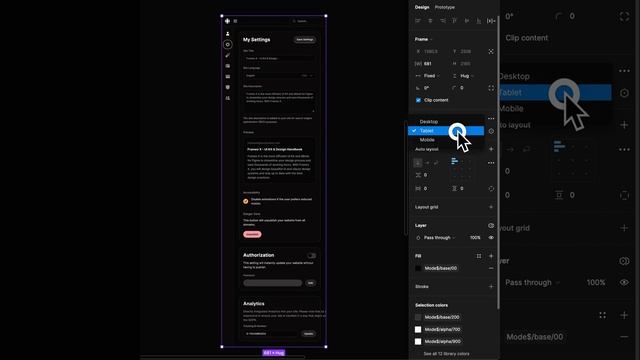640x360 pixels.
Task: Click align horizontal centers icon
Action: 430,21
